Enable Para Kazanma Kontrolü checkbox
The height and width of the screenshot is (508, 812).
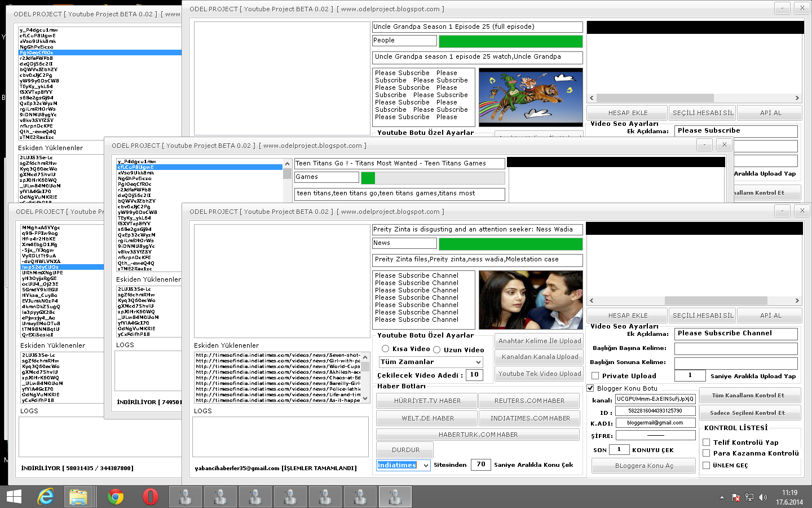[706, 453]
